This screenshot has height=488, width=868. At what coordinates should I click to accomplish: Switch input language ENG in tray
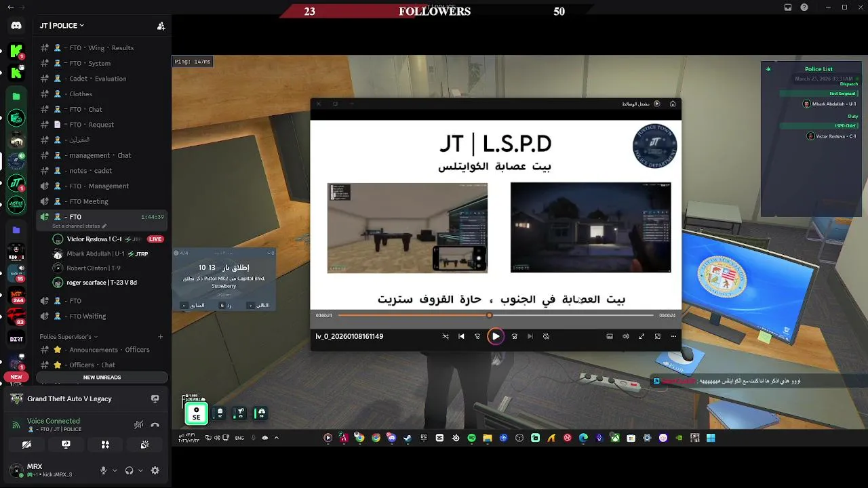tap(239, 438)
